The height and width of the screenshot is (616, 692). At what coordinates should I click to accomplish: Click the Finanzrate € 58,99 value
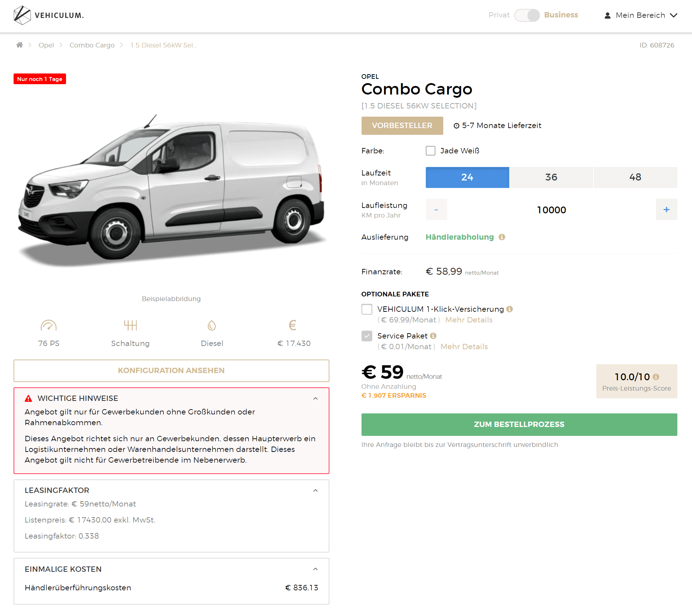coord(444,271)
